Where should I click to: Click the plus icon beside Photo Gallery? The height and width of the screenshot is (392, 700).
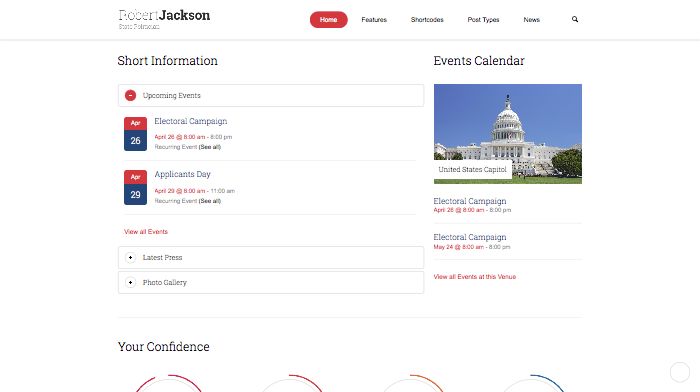(130, 283)
